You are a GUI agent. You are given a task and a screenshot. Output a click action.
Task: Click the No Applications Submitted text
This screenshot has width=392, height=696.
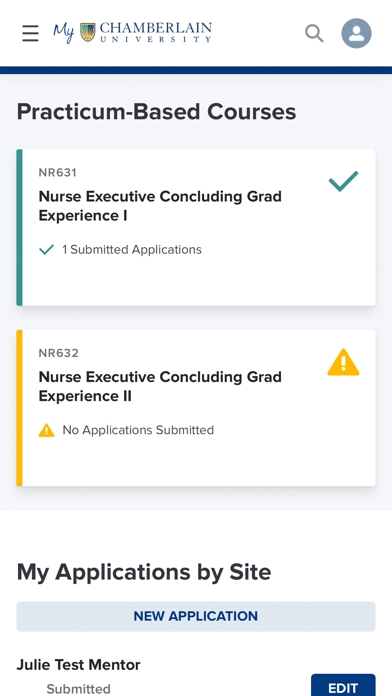[x=138, y=430]
